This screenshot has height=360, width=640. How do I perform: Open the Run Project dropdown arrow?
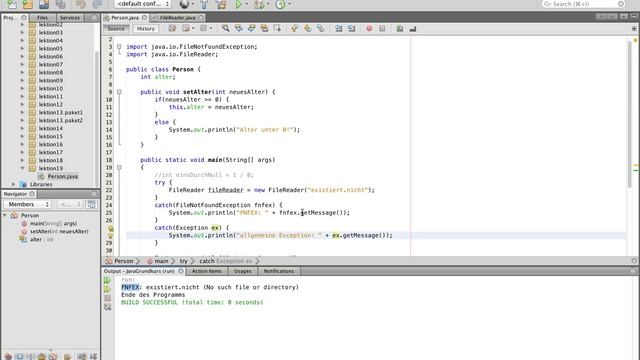pos(247,4)
